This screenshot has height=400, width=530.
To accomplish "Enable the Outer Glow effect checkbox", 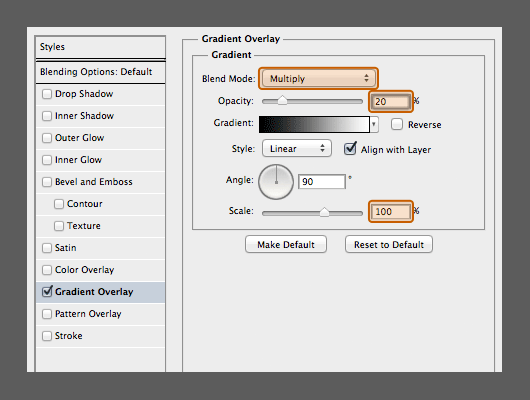I will [x=47, y=138].
